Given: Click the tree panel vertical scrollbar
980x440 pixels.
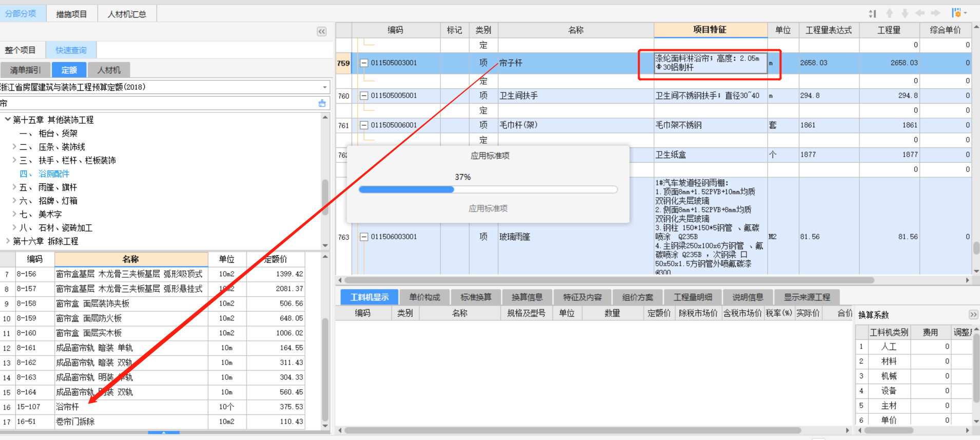Looking at the screenshot, I should [325, 198].
